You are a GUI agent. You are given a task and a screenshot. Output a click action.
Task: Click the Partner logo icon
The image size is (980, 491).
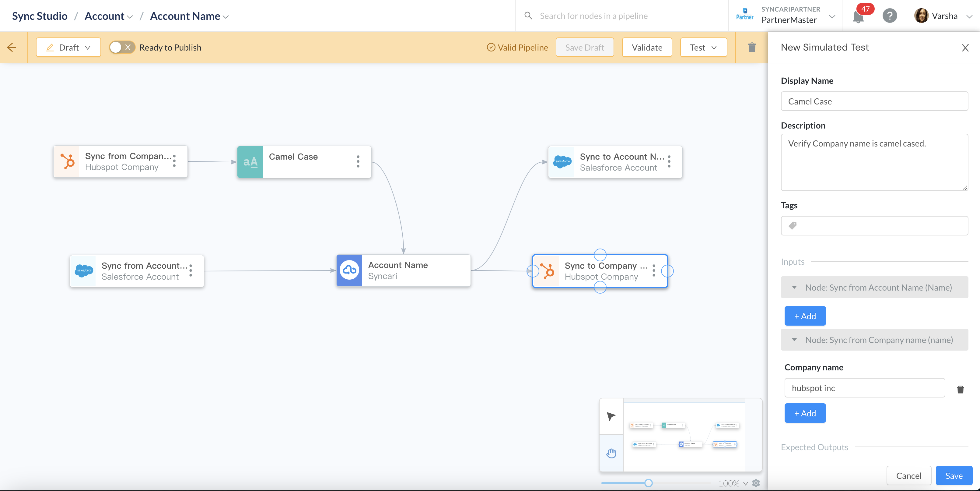tap(744, 14)
